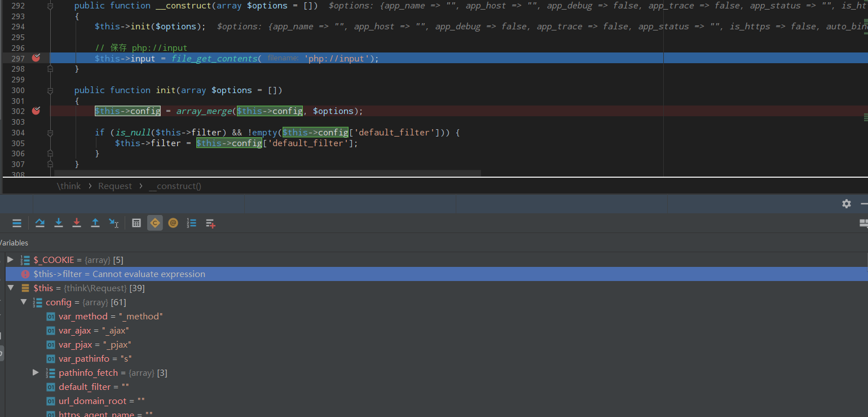Screen dimensions: 868x417
Task: Select the config = {array} [61] label
Action: [86, 302]
